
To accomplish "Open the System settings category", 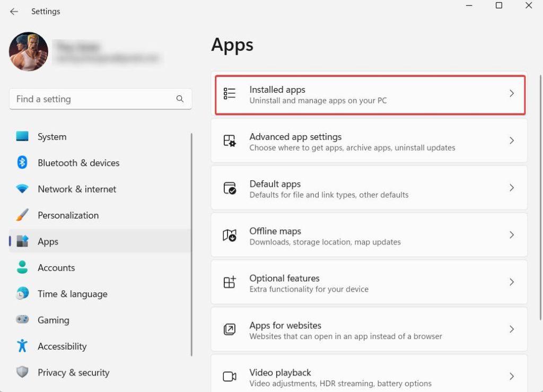I will point(52,137).
